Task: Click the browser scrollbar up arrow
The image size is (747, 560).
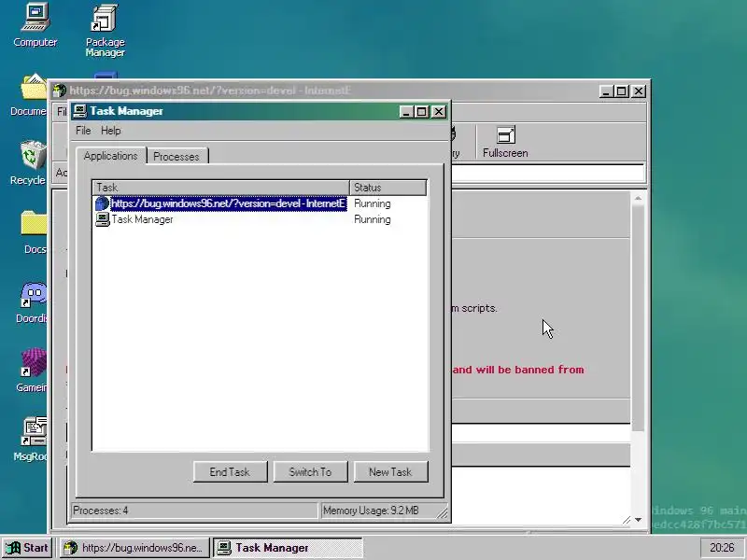Action: (638, 198)
